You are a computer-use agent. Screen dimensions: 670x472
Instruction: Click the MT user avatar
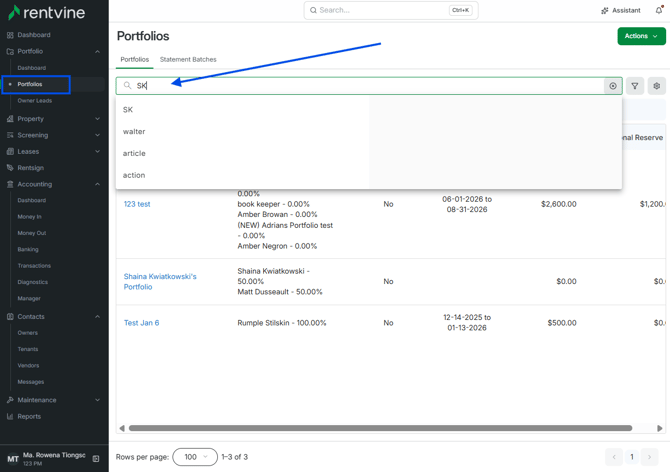tap(13, 459)
